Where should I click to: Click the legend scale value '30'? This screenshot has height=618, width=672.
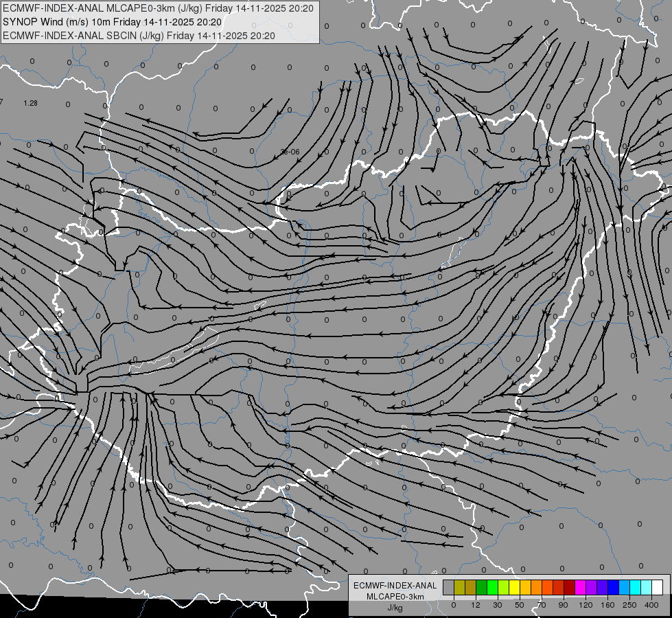tap(498, 606)
